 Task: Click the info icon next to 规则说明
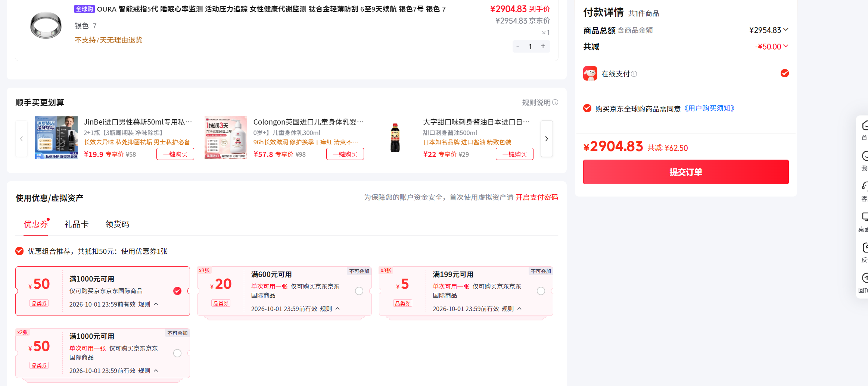coord(555,102)
